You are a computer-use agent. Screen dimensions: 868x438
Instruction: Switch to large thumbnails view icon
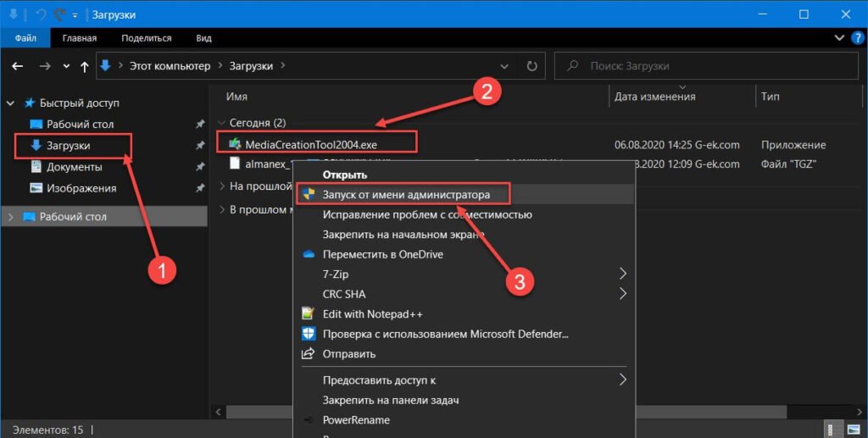[854, 430]
